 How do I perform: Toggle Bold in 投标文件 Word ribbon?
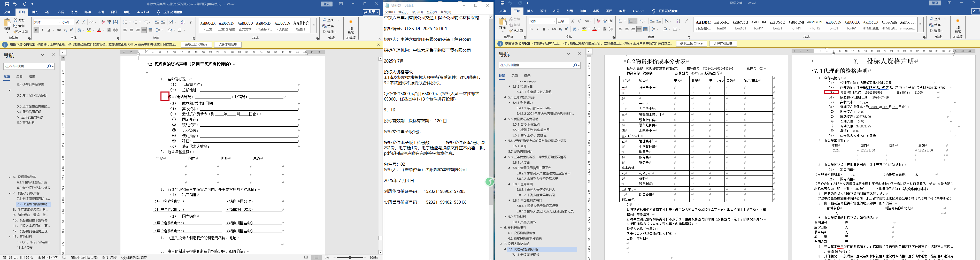click(531, 29)
